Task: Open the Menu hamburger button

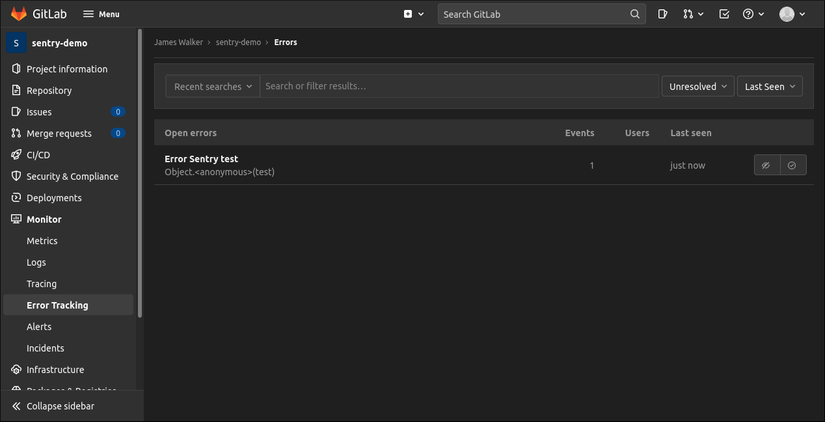Action: pyautogui.click(x=102, y=14)
